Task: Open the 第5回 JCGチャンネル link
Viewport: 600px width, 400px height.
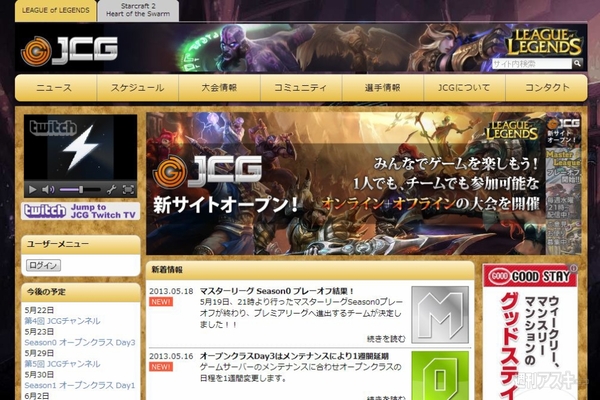Action: [62, 364]
